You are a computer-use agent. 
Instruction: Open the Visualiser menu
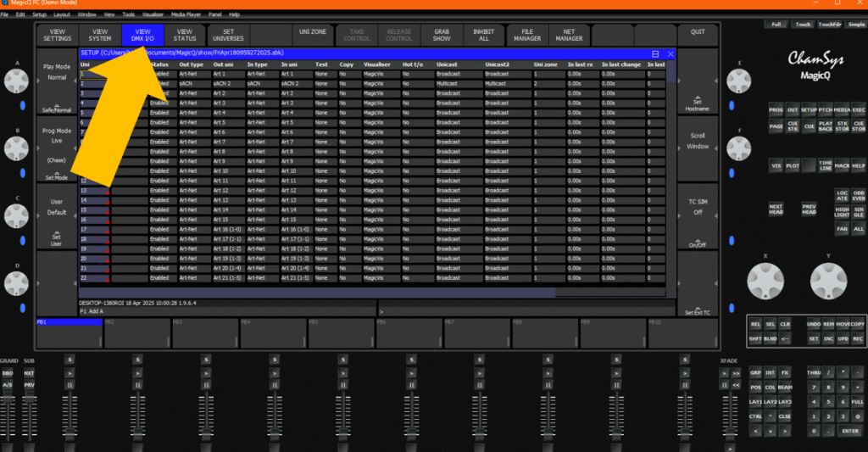[x=153, y=14]
